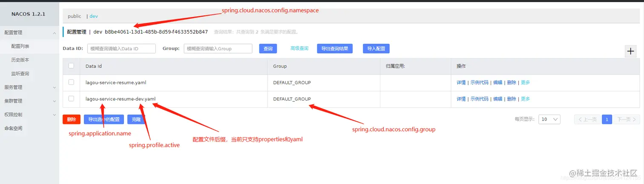Open 详情 for lagou-service-resume-dev.yaml
Image resolution: width=644 pixels, height=184 pixels.
(461, 99)
